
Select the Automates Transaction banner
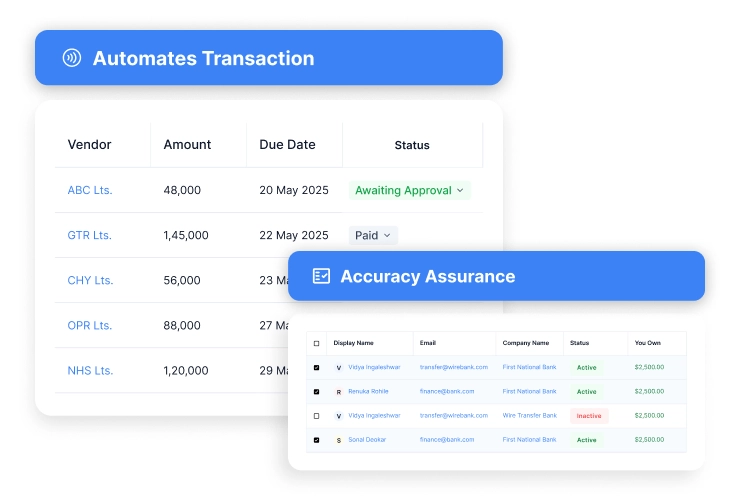pyautogui.click(x=268, y=58)
